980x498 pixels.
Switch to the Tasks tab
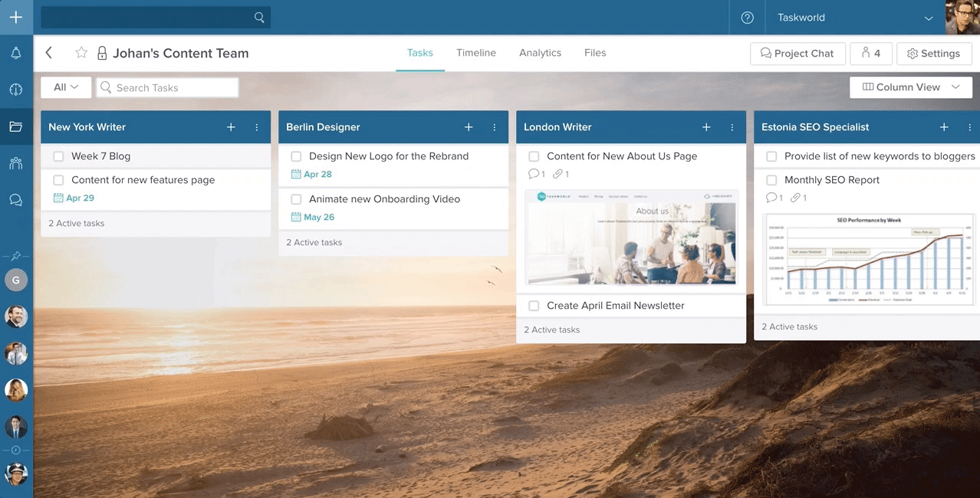[420, 53]
